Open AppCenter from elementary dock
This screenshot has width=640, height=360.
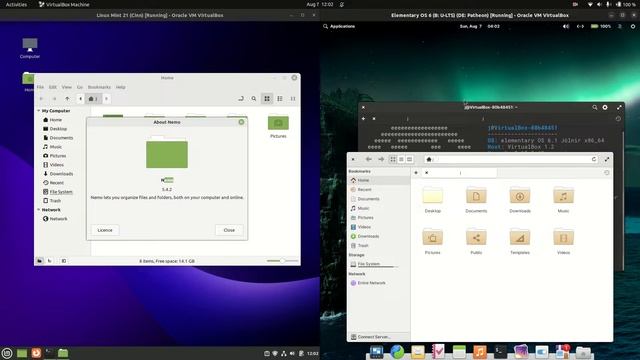point(562,351)
